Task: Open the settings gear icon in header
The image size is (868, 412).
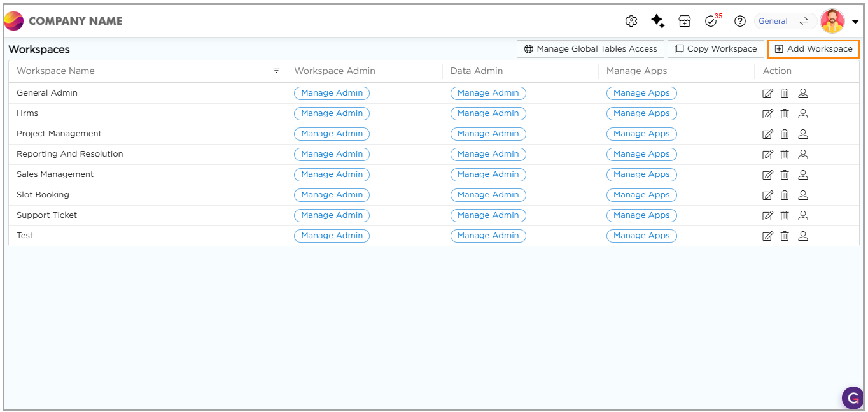Action: tap(631, 21)
